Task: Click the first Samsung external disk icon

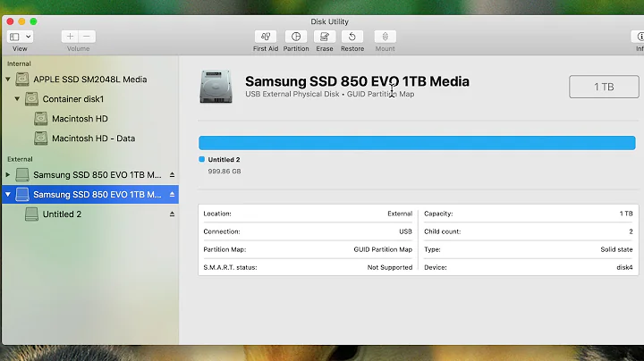Action: (22, 175)
